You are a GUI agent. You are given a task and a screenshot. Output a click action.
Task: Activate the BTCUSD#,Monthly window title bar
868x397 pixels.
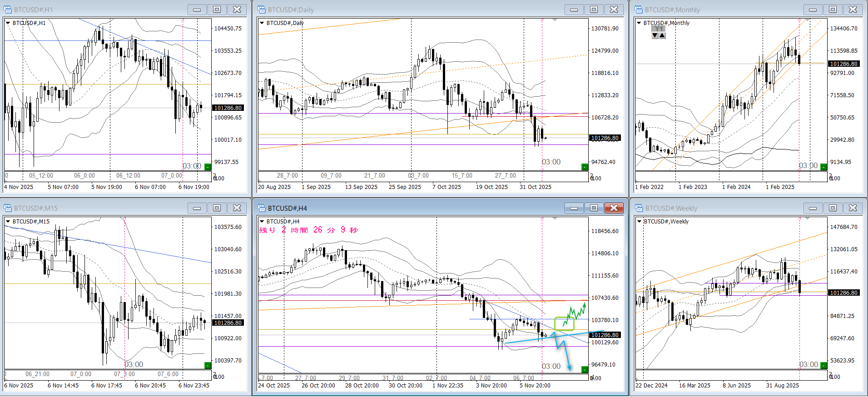(x=718, y=10)
